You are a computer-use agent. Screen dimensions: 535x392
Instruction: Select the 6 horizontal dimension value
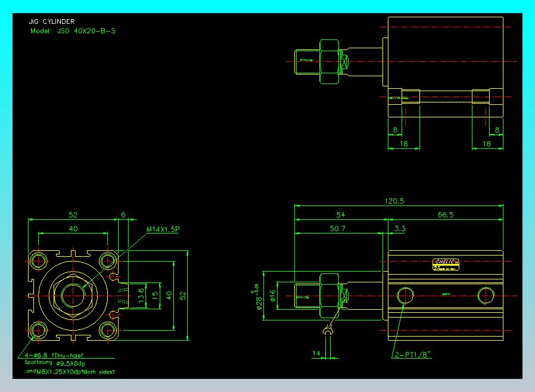pos(123,214)
